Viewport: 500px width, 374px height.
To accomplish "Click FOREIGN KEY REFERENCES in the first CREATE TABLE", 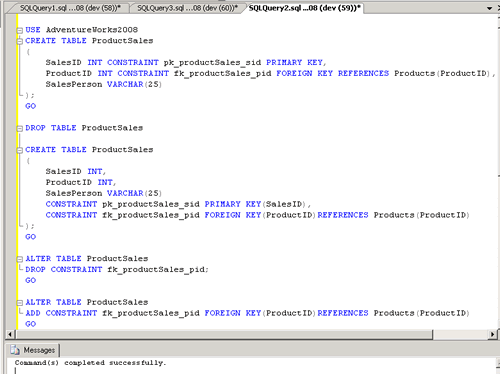I will click(x=332, y=73).
